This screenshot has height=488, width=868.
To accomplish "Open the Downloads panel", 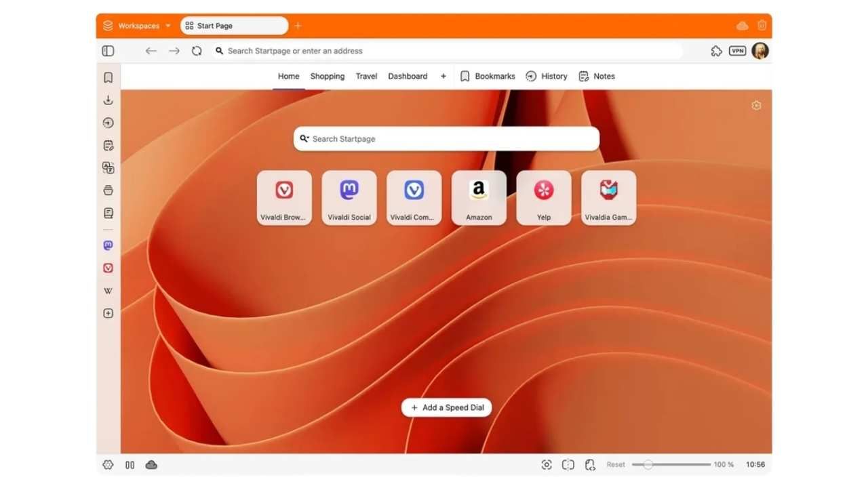I will pos(108,100).
